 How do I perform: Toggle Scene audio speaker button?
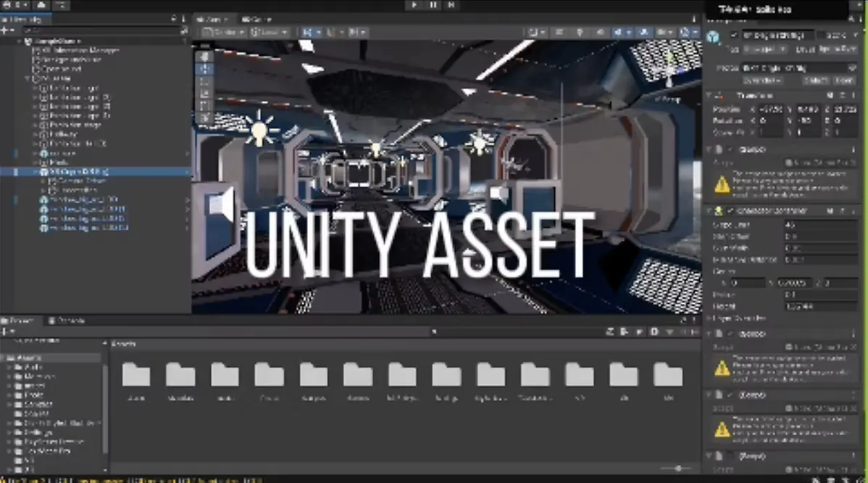[x=600, y=33]
